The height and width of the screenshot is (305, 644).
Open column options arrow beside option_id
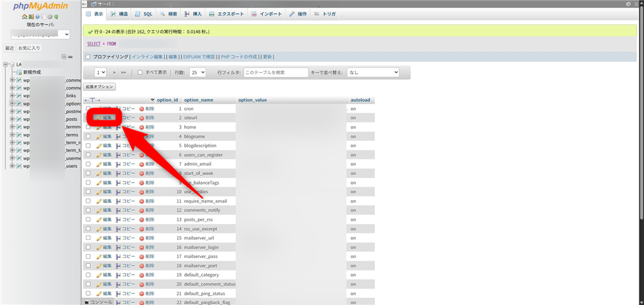(153, 100)
